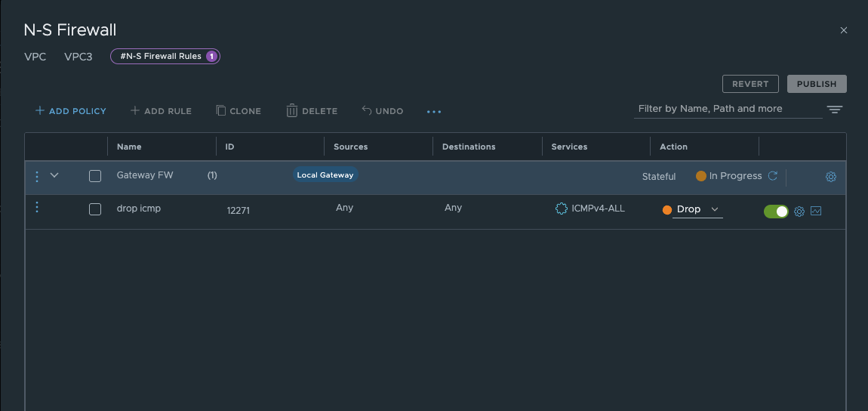Open Gateway FW row three-dot menu
Screen dimensions: 868x411
coord(37,176)
